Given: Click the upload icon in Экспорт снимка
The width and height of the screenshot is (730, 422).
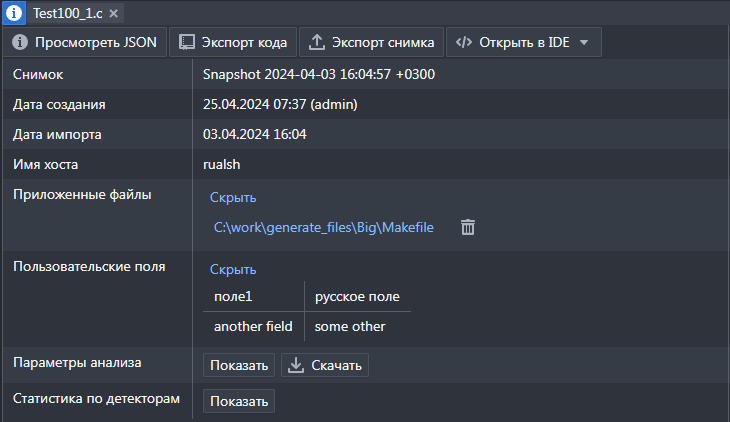Looking at the screenshot, I should click(x=317, y=42).
